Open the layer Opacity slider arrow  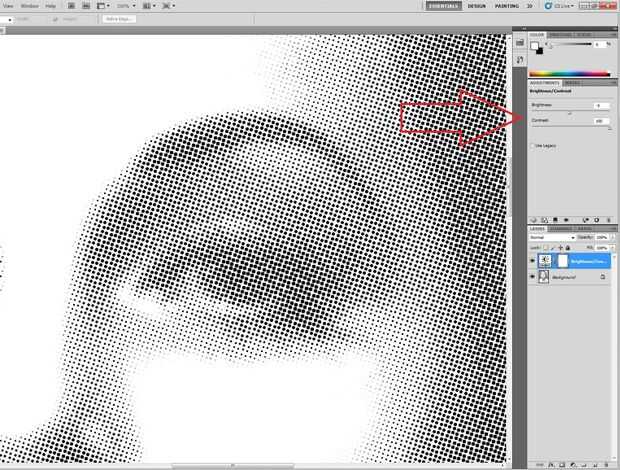click(612, 237)
